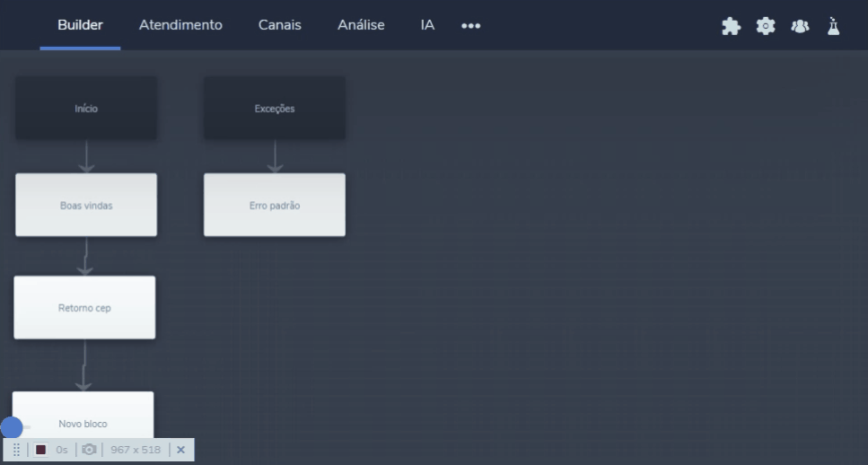Viewport: 868px width, 465px height.
Task: Expand the three dots more menu
Action: pyautogui.click(x=470, y=26)
